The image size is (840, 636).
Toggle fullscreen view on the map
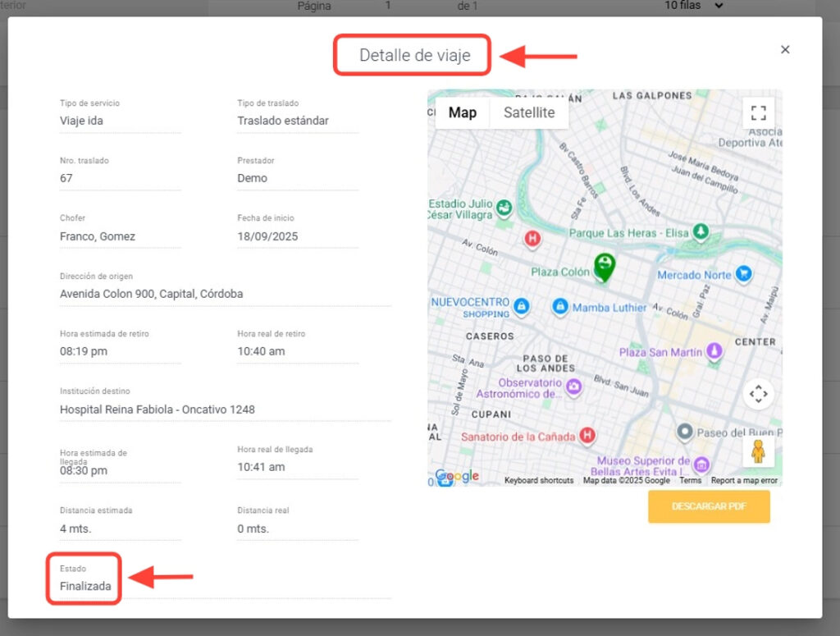point(758,113)
